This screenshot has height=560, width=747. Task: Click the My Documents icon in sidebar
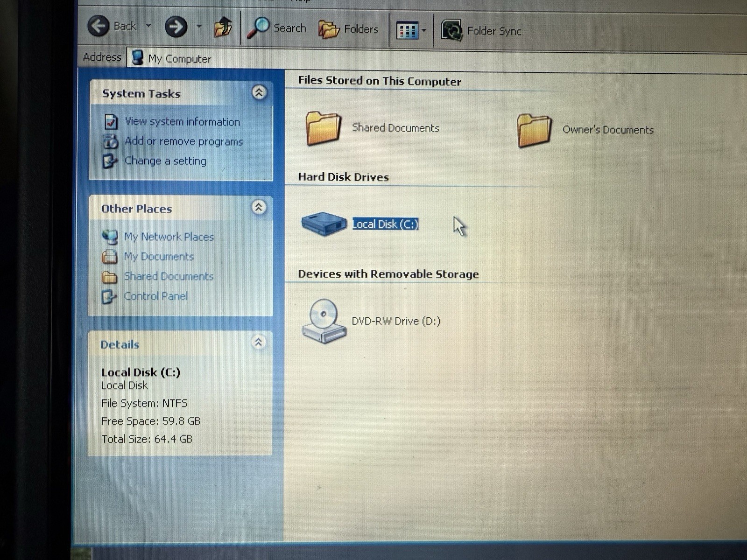[x=109, y=257]
